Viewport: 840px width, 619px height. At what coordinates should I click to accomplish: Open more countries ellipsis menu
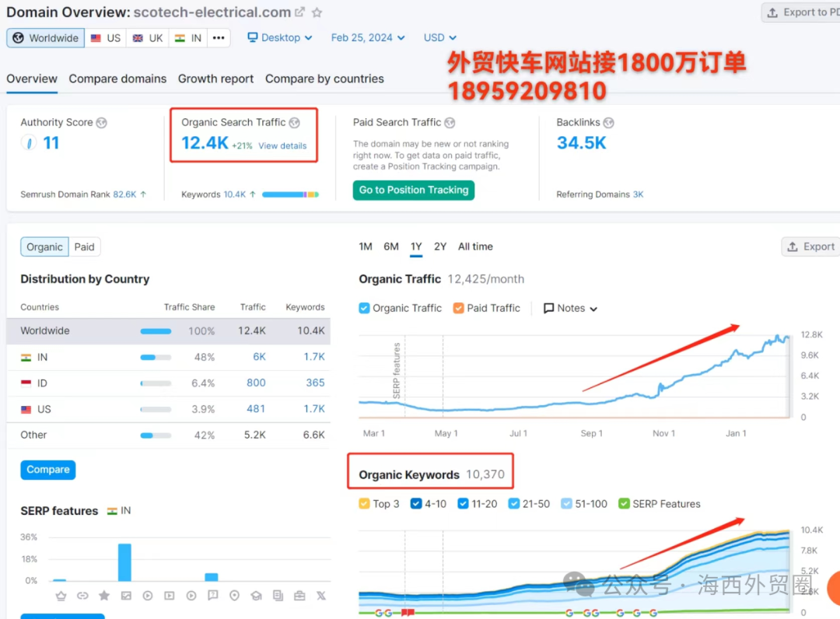(219, 38)
